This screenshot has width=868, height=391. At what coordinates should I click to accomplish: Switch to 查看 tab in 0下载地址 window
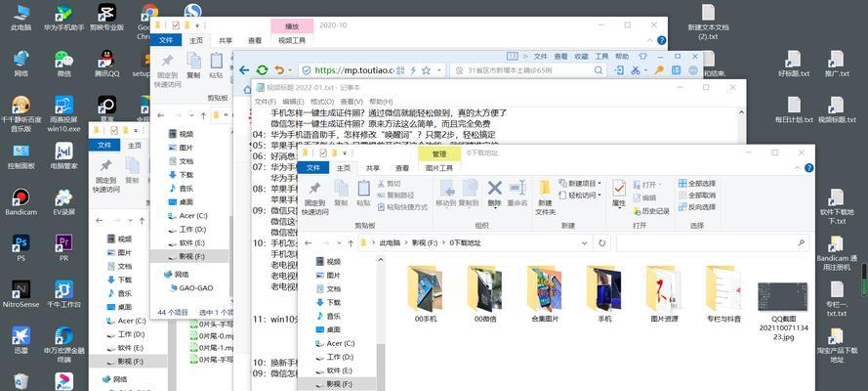(x=402, y=168)
